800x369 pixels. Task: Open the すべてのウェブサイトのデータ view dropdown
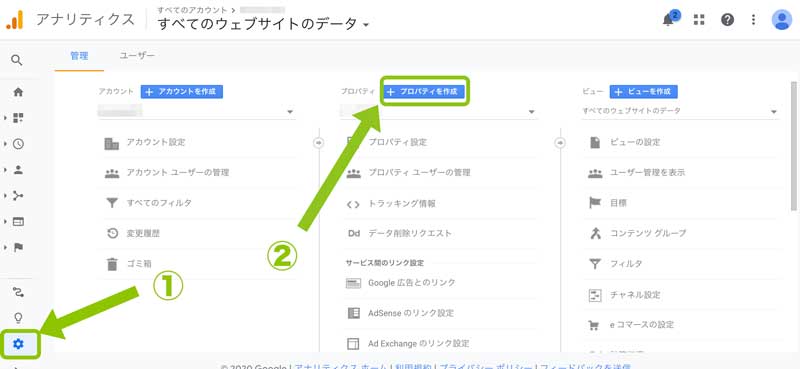coord(680,111)
